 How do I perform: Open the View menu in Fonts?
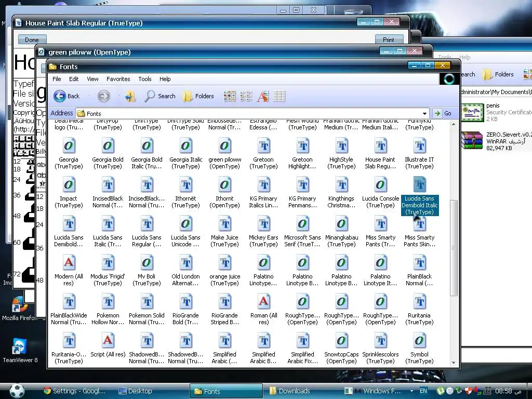click(92, 79)
